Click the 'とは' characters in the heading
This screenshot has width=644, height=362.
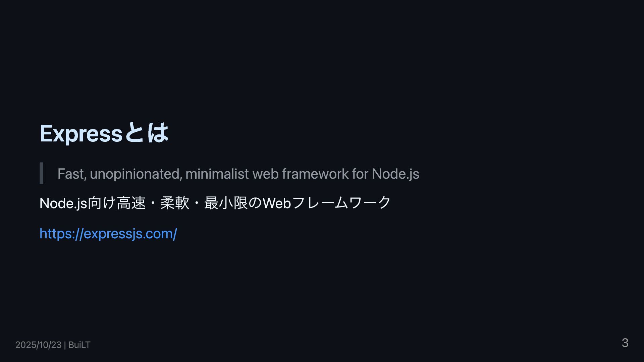[147, 133]
